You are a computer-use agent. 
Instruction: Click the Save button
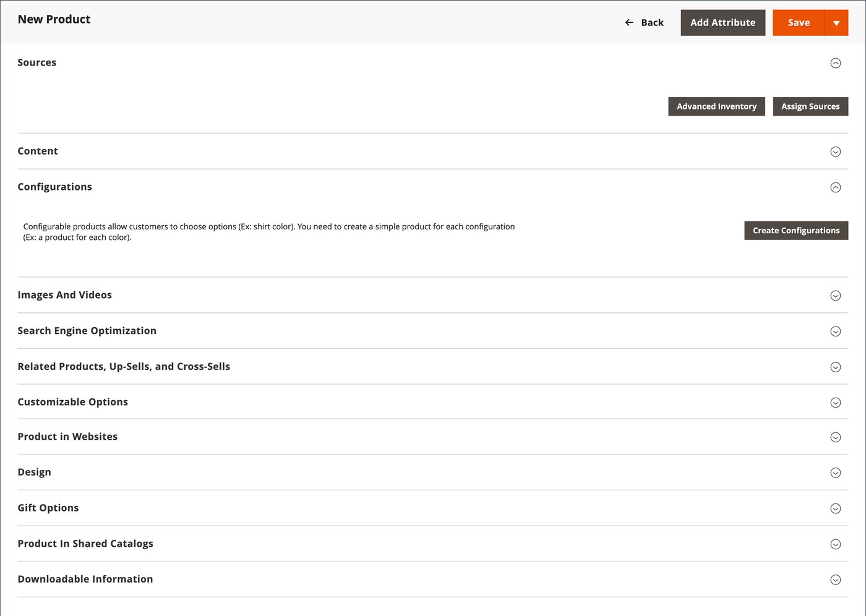coord(799,23)
